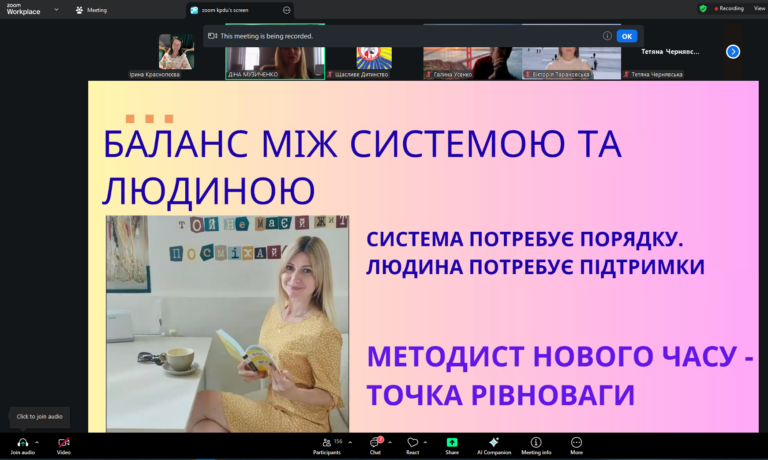Click the 'Click to join audio' tooltip
The image size is (768, 460).
pyautogui.click(x=39, y=417)
